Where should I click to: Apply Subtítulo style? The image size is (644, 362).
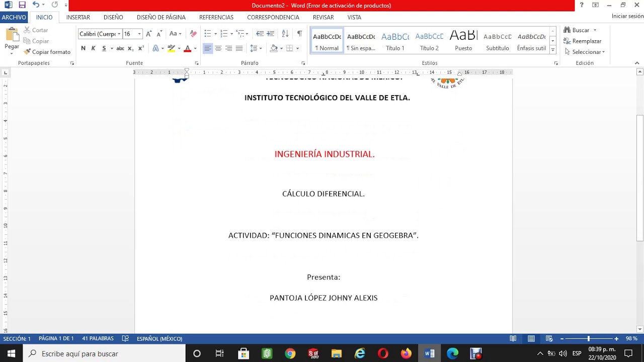coord(498,41)
